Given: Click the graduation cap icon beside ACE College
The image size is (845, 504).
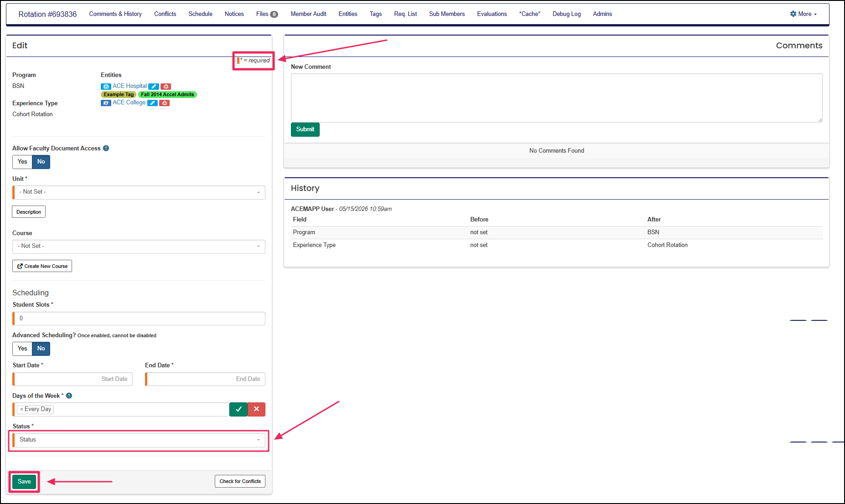Looking at the screenshot, I should 106,103.
